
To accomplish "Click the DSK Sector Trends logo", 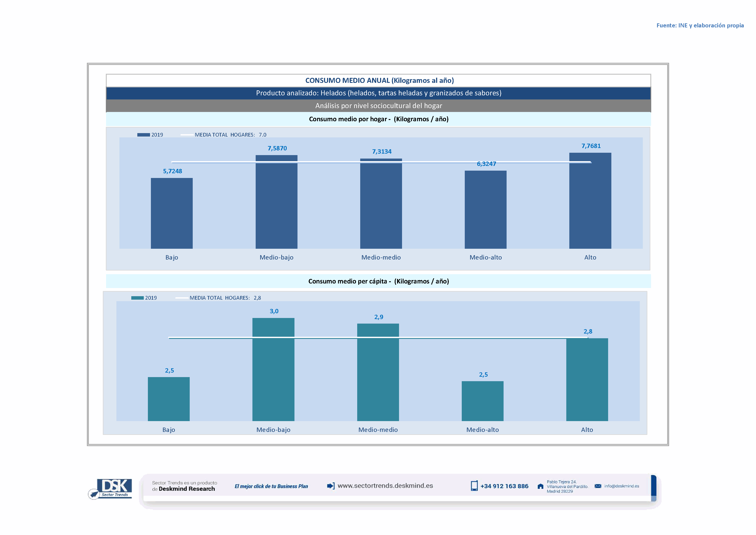I will point(110,489).
